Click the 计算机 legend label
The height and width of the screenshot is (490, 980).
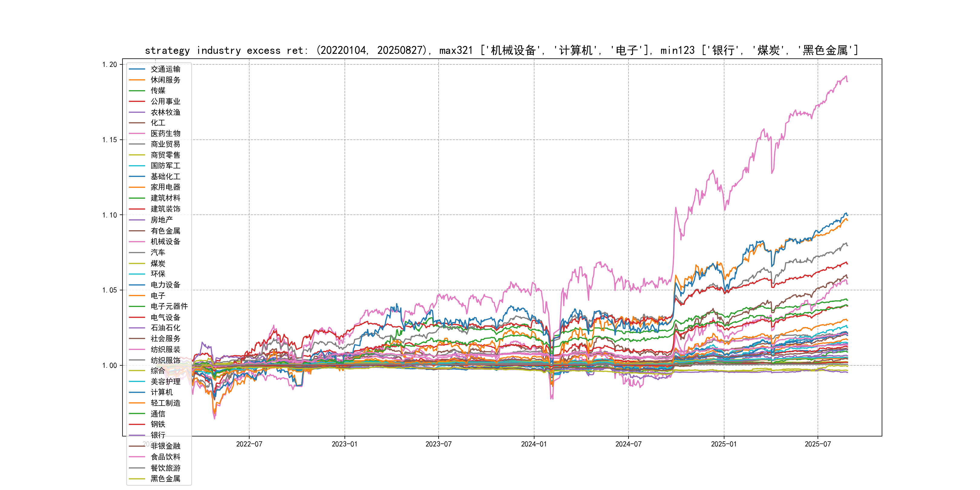tap(161, 392)
